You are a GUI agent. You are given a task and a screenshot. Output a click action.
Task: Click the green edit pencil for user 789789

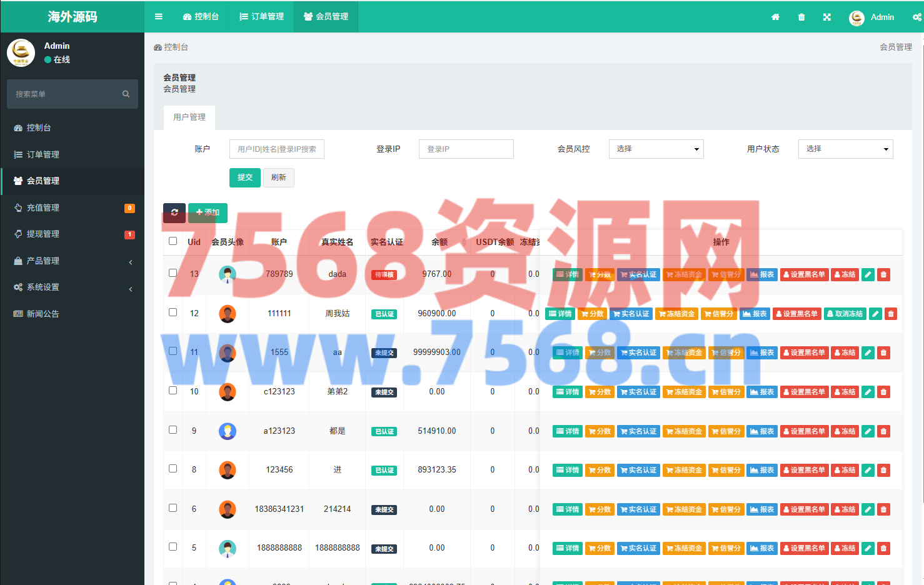click(x=868, y=274)
